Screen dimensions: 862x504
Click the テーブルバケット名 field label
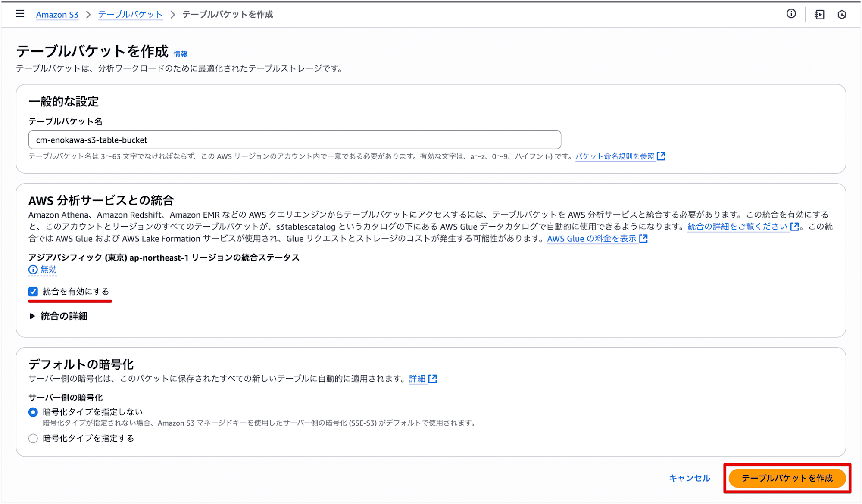coord(66,121)
